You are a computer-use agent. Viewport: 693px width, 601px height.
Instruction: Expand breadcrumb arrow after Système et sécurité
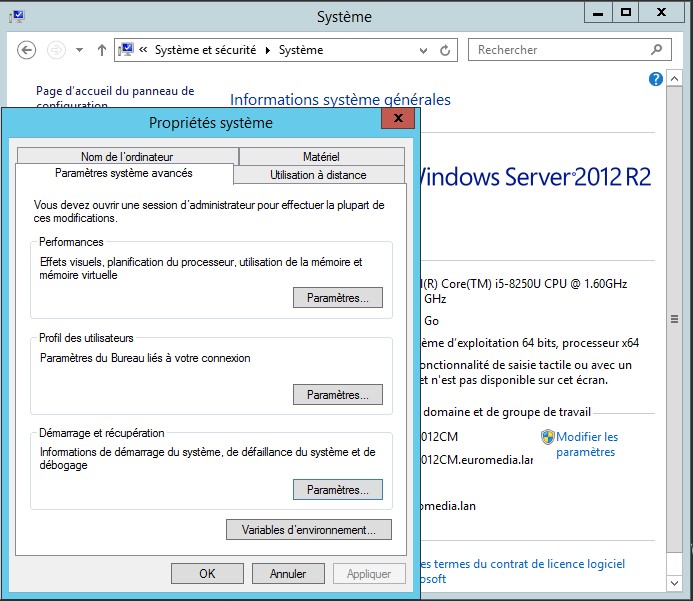(268, 50)
